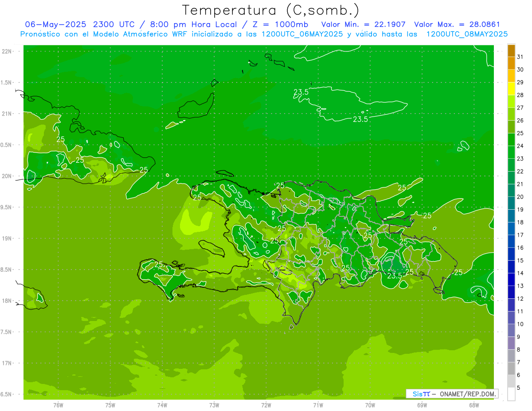Click the colorbar value "9"
This screenshot has height=411, width=532.
pos(519,337)
